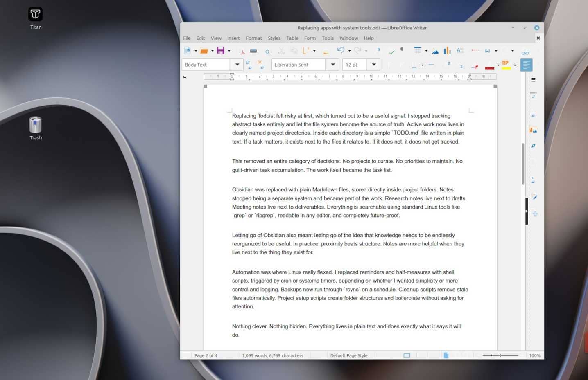Insert a chart using the bar chart icon
The height and width of the screenshot is (380, 588).
447,50
